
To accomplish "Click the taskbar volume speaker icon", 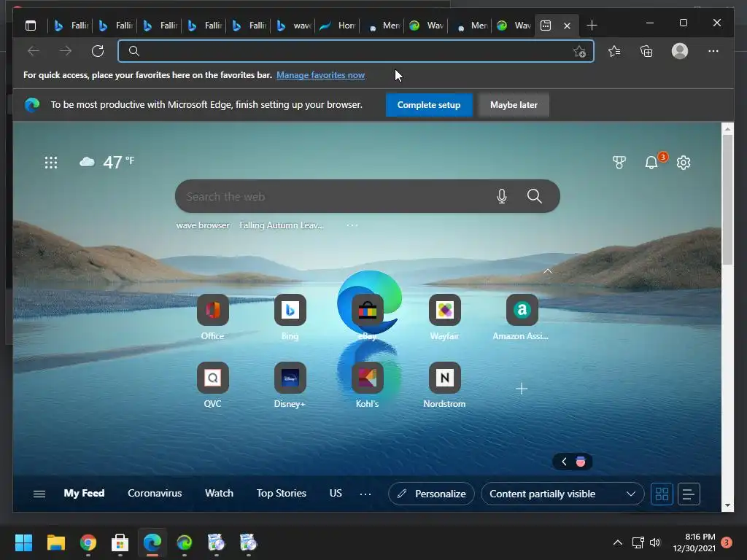I will click(655, 542).
